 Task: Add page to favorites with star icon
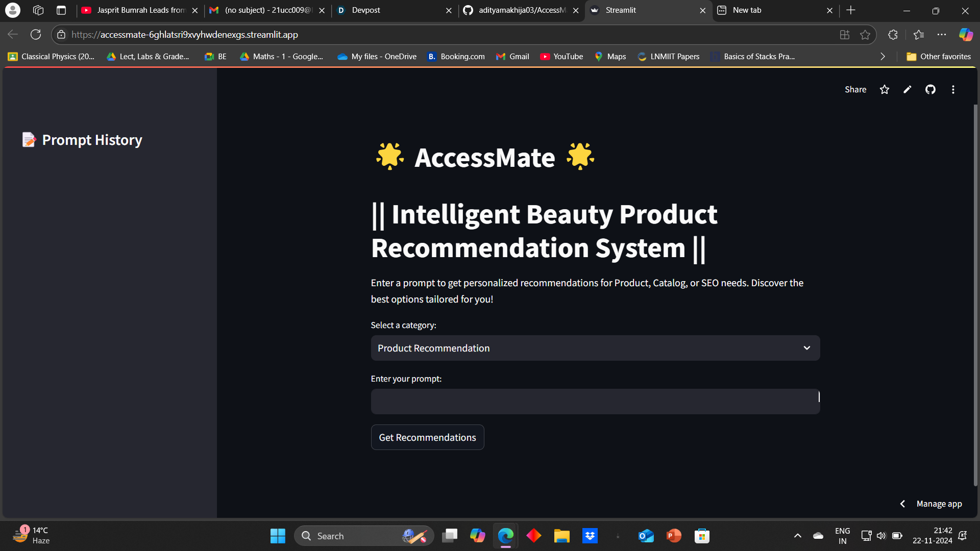[x=865, y=35]
